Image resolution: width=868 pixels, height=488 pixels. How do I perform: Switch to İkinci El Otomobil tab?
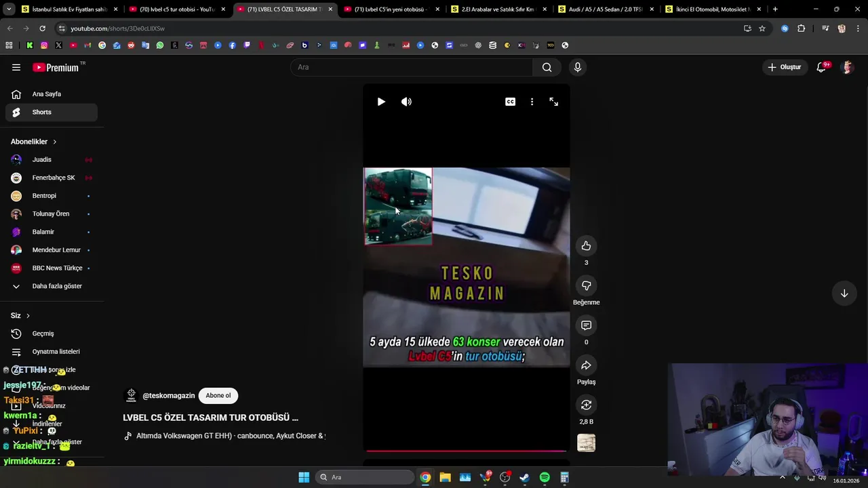click(713, 9)
